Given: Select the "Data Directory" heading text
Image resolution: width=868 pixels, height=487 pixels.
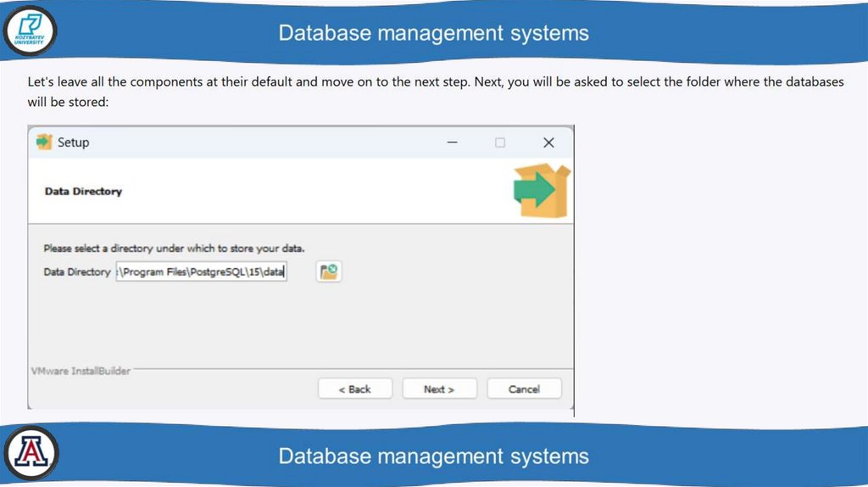Looking at the screenshot, I should pos(83,191).
